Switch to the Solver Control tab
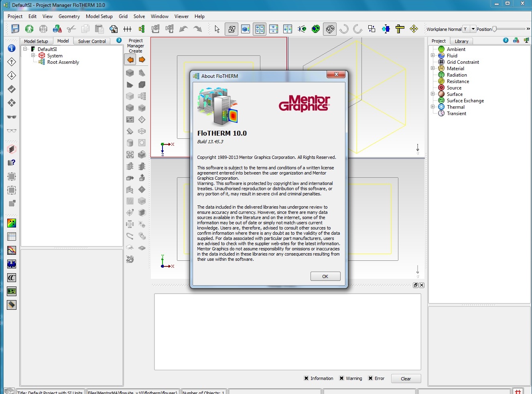This screenshot has width=532, height=394. pos(92,41)
